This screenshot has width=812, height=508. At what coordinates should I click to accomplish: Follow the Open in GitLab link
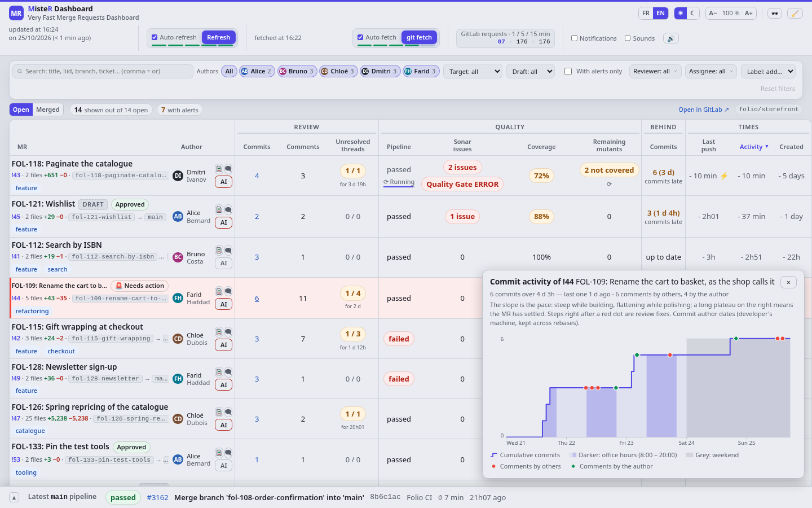point(704,110)
